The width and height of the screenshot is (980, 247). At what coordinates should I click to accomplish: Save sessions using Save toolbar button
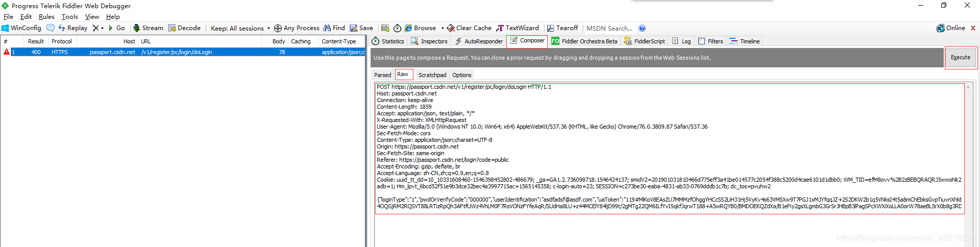361,28
